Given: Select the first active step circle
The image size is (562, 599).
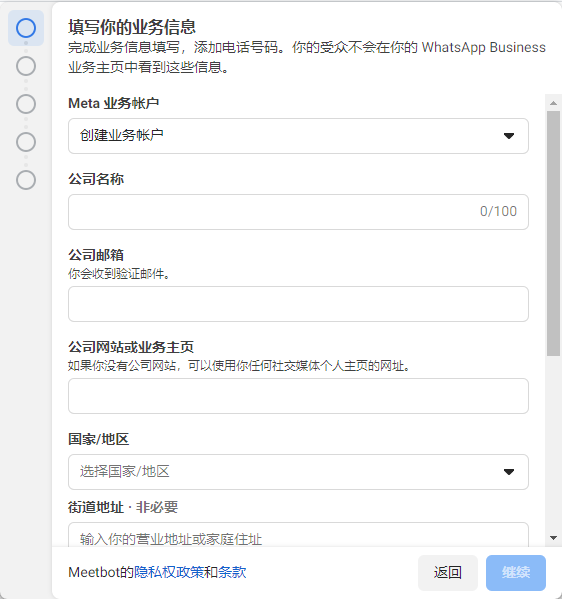Looking at the screenshot, I should pos(26,28).
